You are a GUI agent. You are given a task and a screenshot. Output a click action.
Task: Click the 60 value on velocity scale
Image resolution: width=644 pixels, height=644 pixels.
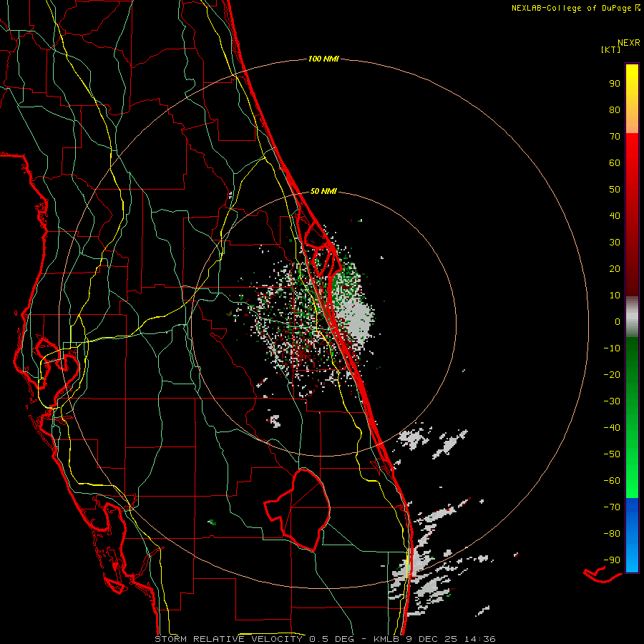615,163
